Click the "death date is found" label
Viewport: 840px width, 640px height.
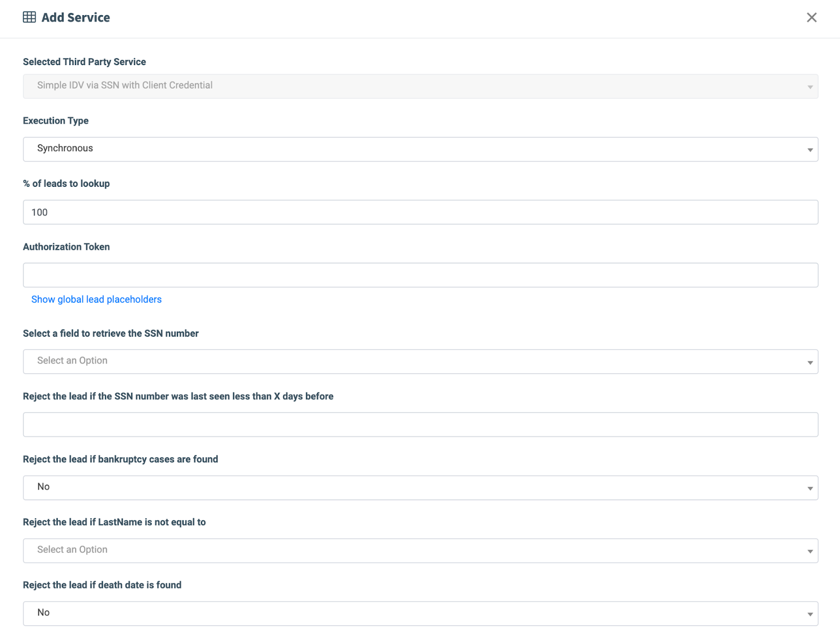tap(102, 585)
